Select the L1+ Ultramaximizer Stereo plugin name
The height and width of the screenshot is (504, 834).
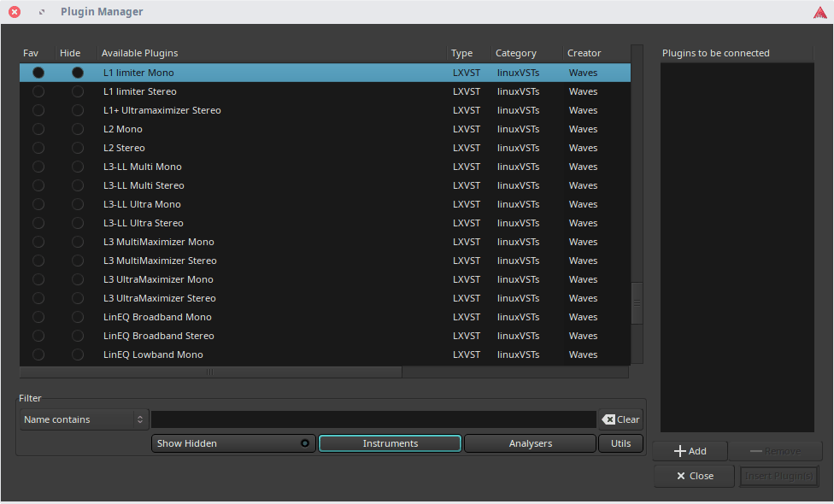tap(162, 110)
